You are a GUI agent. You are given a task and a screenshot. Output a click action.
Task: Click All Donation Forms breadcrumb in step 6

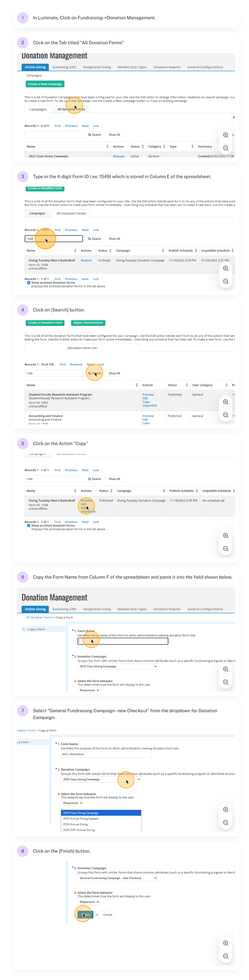pyautogui.click(x=39, y=618)
